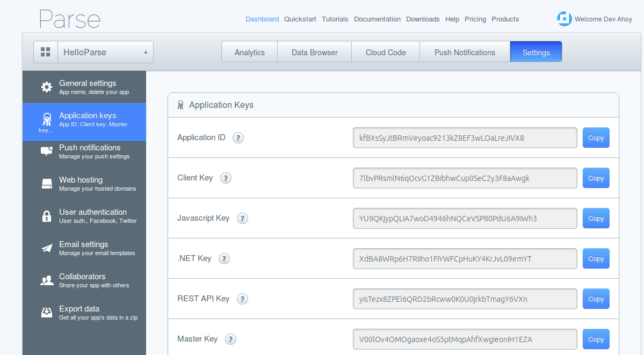
Task: Click the paper plane Email settings icon
Action: [47, 248]
